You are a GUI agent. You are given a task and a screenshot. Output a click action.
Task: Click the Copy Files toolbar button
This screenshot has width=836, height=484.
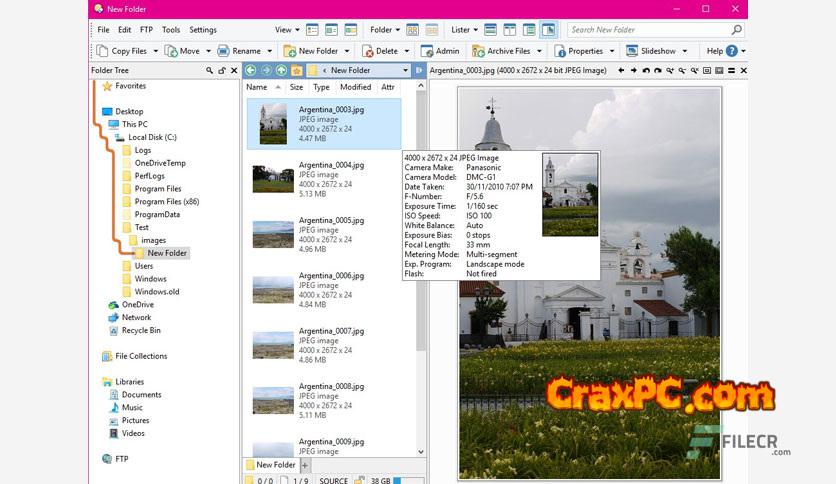coord(122,51)
